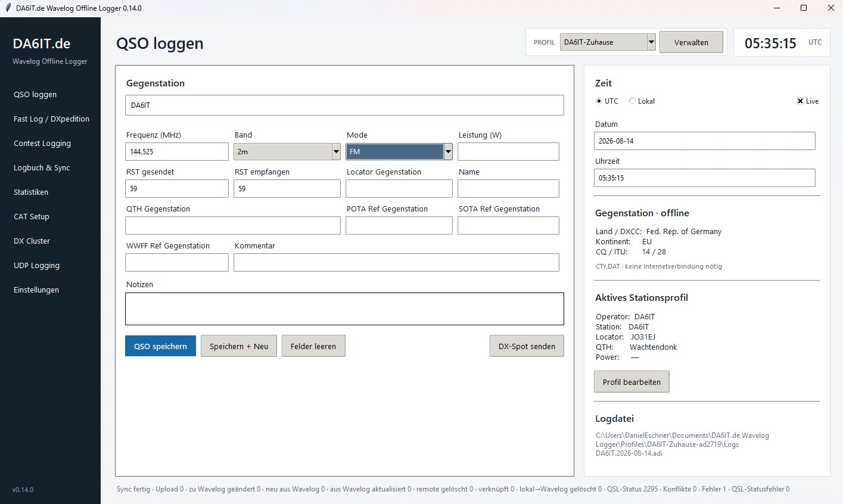Click the Station DA6IT line
Image resolution: width=843 pixels, height=504 pixels.
point(622,327)
